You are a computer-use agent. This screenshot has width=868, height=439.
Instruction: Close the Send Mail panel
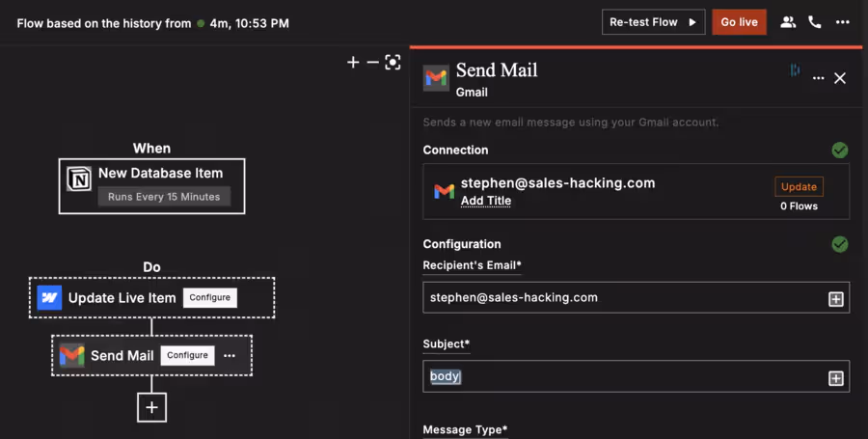(x=840, y=78)
